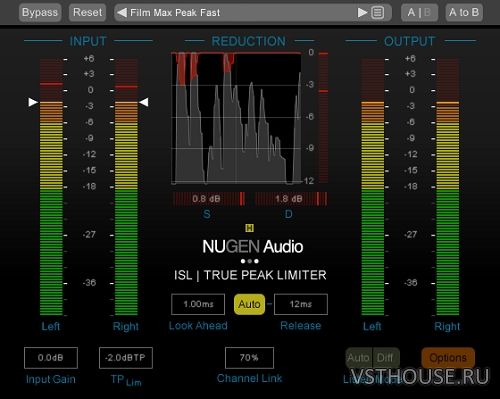Copy settings with A to B
Viewport: 500px width, 399px height.
tap(464, 13)
